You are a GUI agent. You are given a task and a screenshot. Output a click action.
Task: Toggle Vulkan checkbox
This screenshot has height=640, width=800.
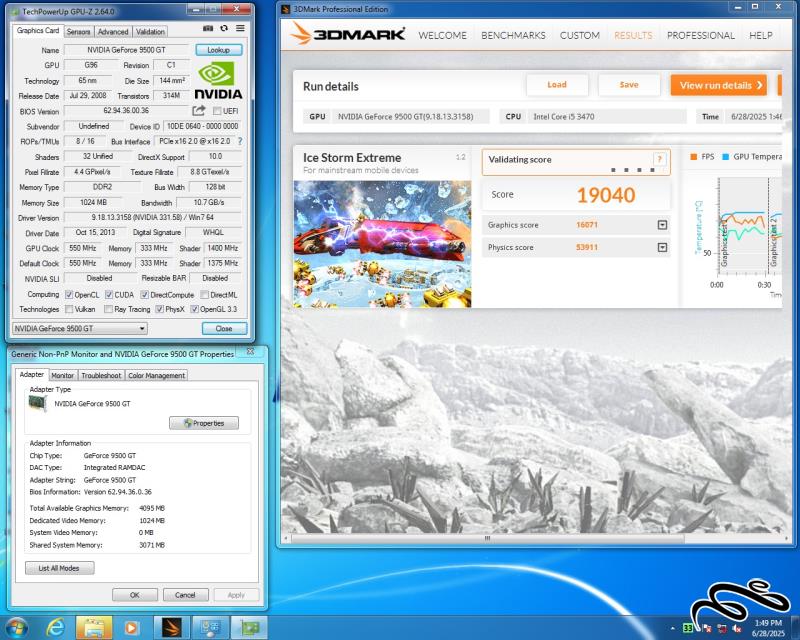[69, 309]
